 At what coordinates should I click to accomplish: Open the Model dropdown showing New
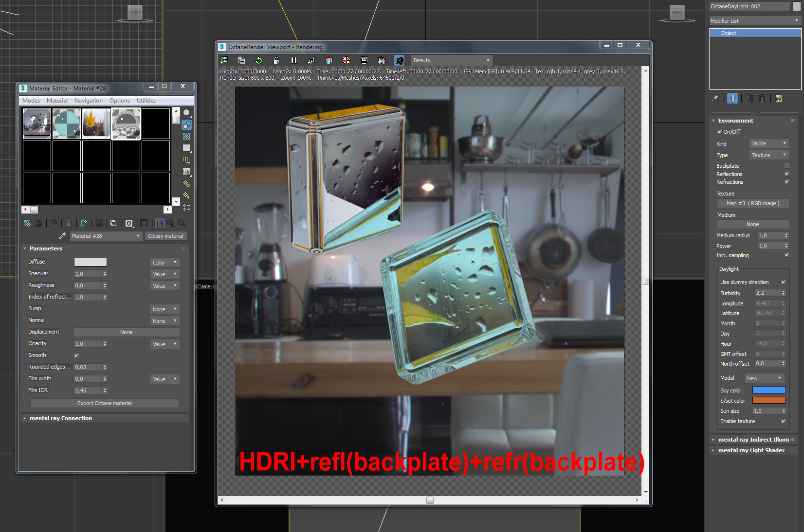pyautogui.click(x=765, y=378)
